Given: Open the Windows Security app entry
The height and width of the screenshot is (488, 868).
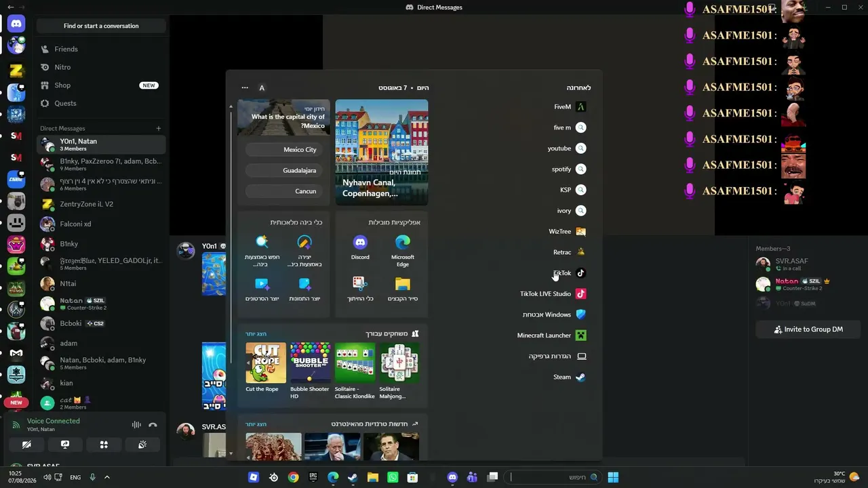Looking at the screenshot, I should tap(554, 314).
